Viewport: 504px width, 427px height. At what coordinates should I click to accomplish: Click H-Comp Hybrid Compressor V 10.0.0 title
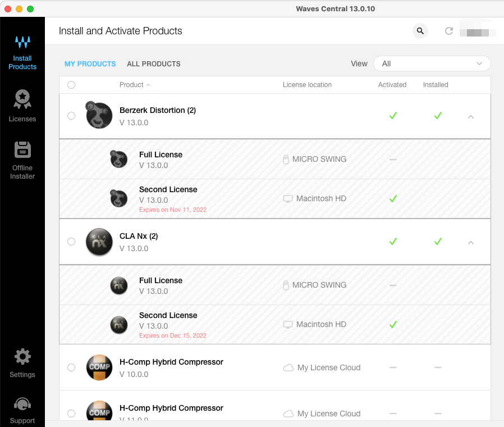[x=171, y=362]
